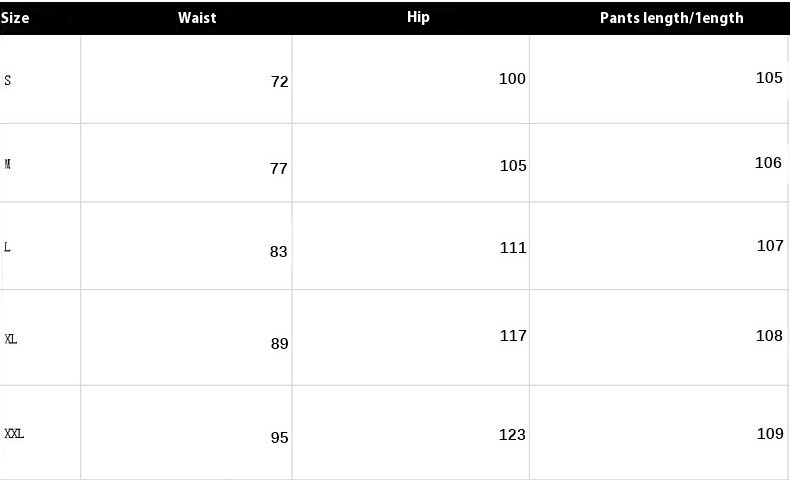
Task: Select the L size row label
Action: [7, 247]
